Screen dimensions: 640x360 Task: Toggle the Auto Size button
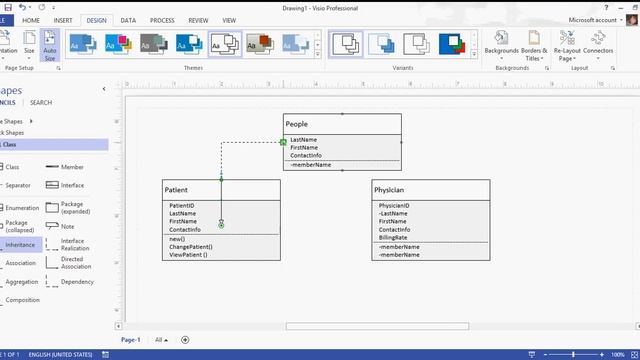coord(50,45)
